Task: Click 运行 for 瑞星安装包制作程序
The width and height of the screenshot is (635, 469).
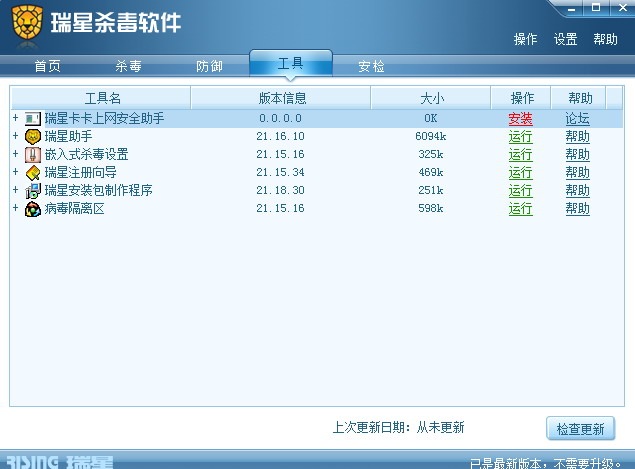Action: [520, 190]
